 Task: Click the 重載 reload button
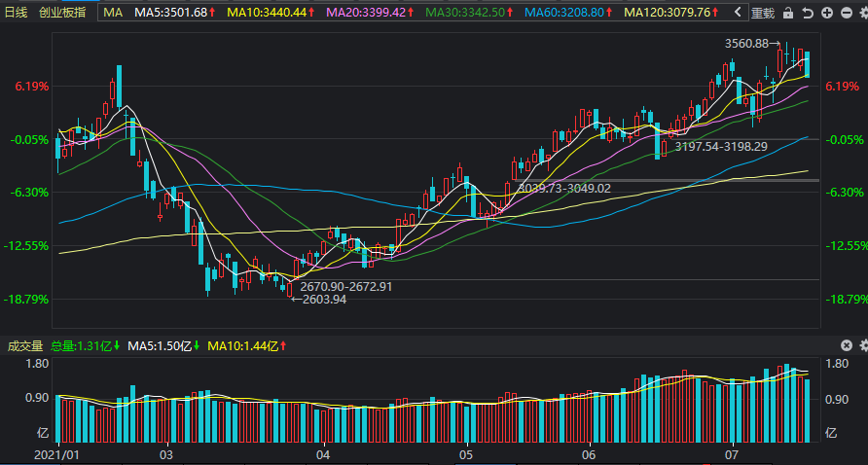(762, 13)
